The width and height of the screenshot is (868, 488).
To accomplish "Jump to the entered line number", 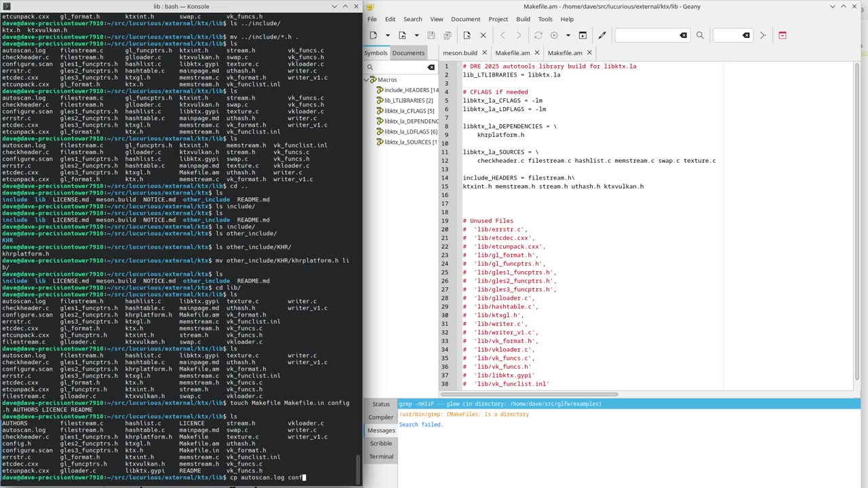I will click(x=762, y=35).
